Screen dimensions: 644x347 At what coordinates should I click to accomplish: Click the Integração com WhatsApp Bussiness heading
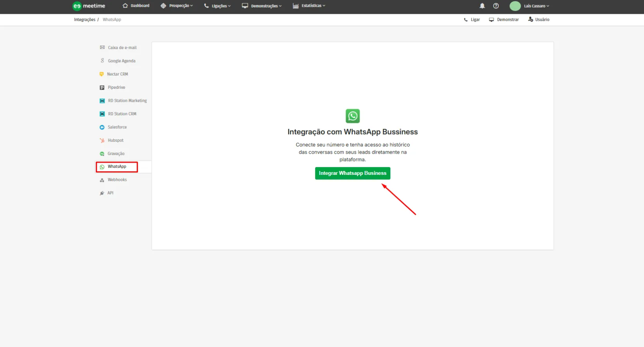pyautogui.click(x=353, y=132)
